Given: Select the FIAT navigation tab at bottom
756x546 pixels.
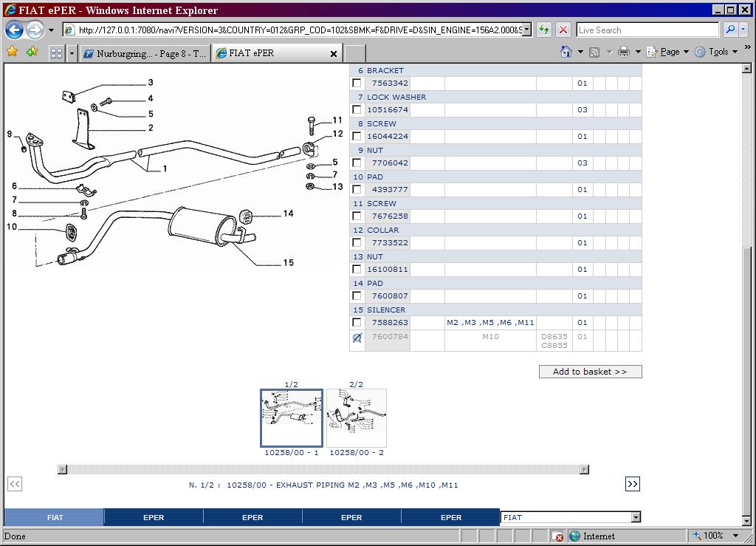Looking at the screenshot, I should point(55,517).
